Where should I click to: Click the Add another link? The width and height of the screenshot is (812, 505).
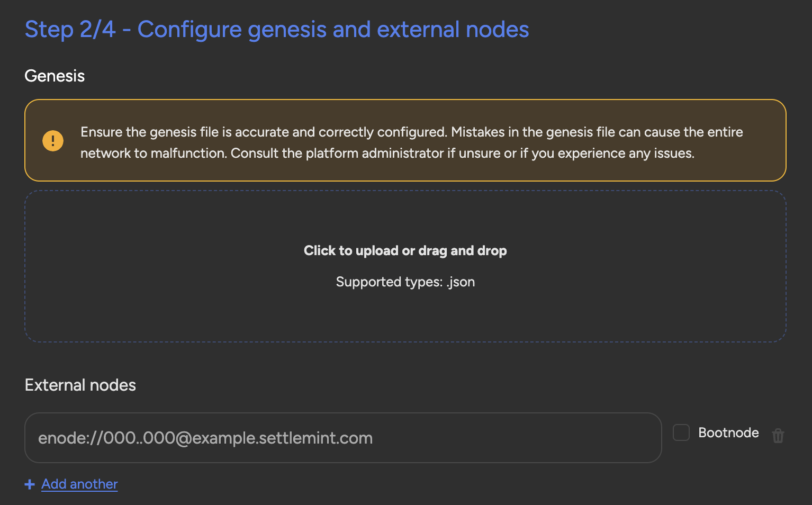click(x=79, y=484)
